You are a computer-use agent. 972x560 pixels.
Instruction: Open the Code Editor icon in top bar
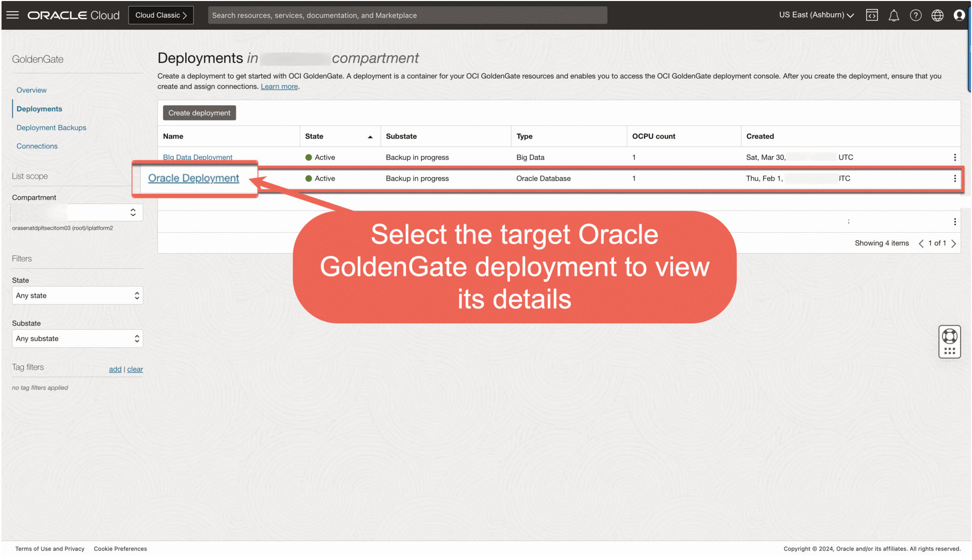[x=872, y=15]
